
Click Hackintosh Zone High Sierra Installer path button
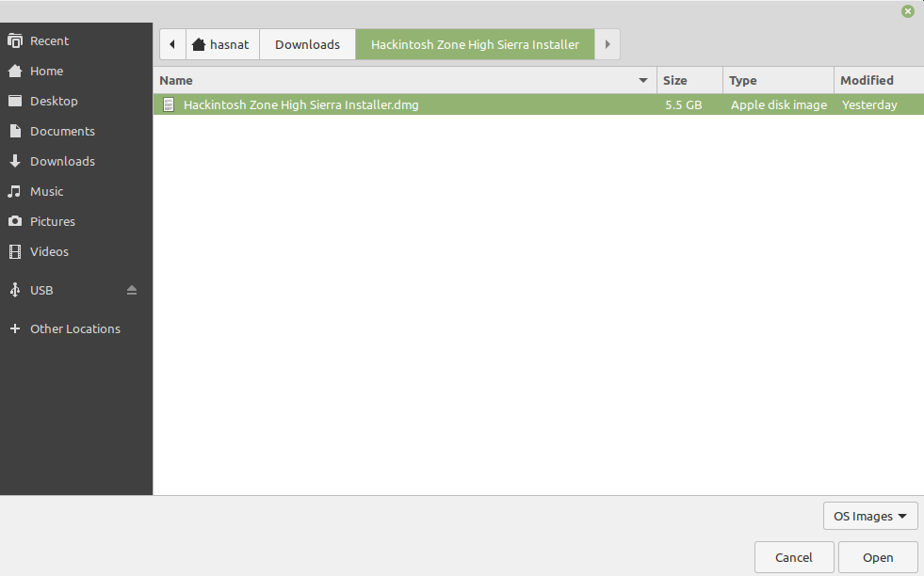[475, 44]
